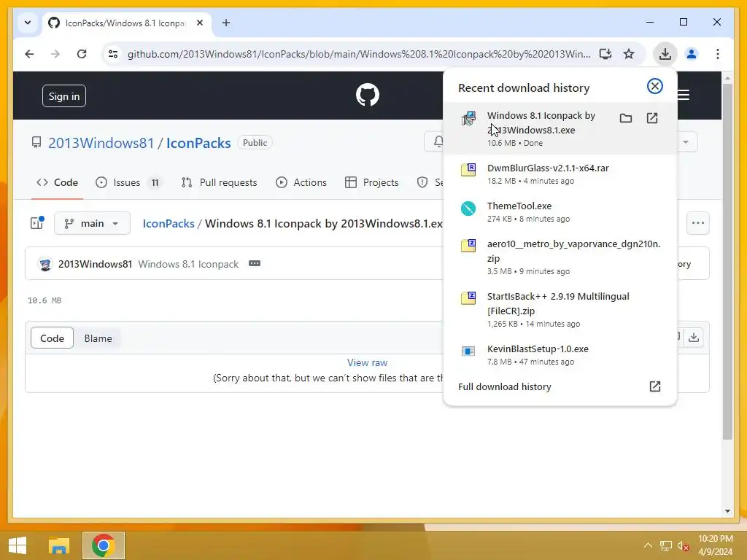The width and height of the screenshot is (747, 560).
Task: Click the page vertical scrollbar
Action: (727, 262)
